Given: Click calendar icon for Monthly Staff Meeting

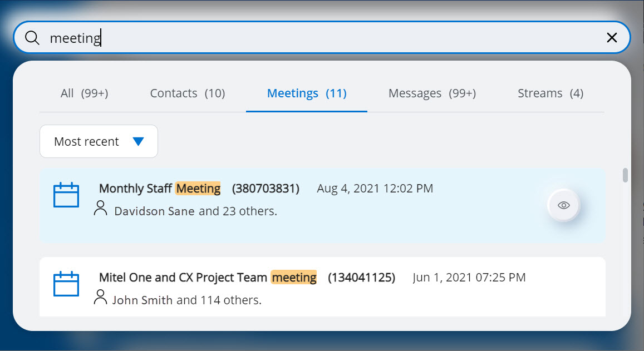Looking at the screenshot, I should click(x=66, y=195).
